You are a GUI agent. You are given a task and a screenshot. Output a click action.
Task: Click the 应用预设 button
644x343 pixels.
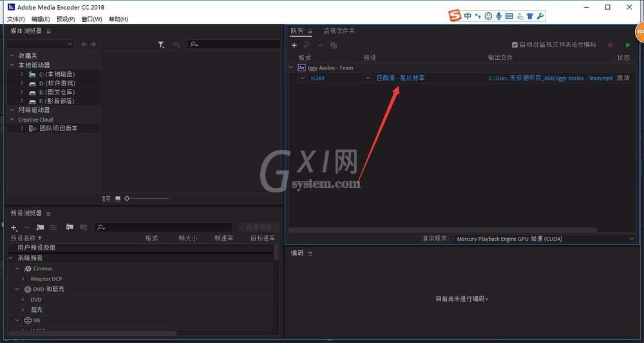coord(259,227)
